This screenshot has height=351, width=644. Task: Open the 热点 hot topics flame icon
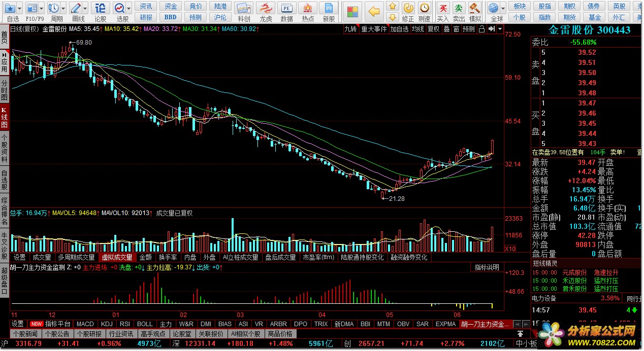(x=308, y=8)
